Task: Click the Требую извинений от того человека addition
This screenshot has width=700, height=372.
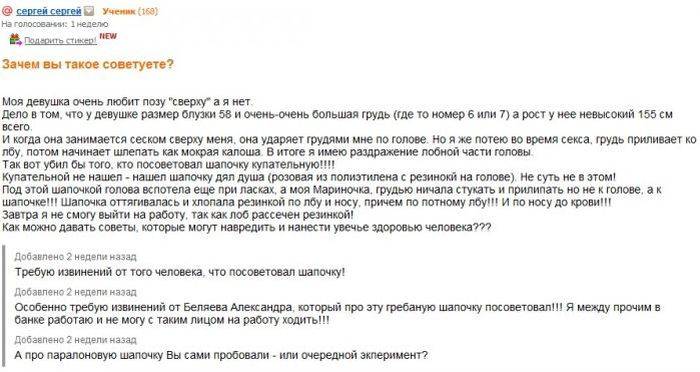Action: pos(179,272)
